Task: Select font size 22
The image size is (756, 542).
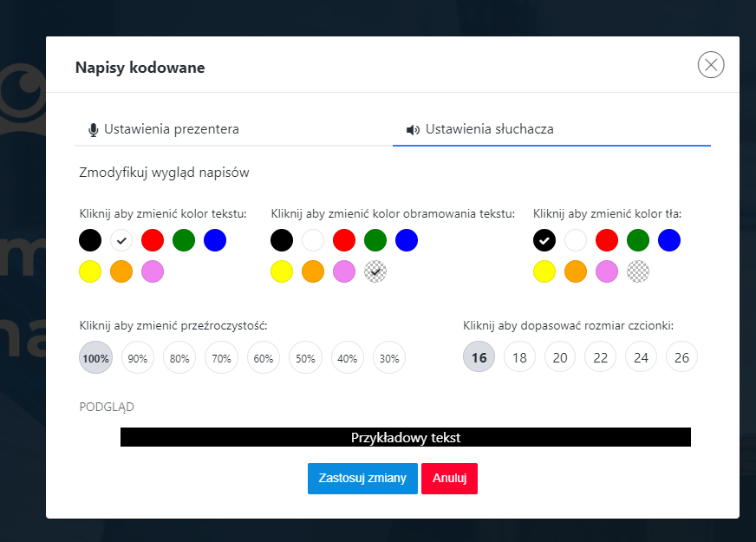Action: [x=600, y=357]
